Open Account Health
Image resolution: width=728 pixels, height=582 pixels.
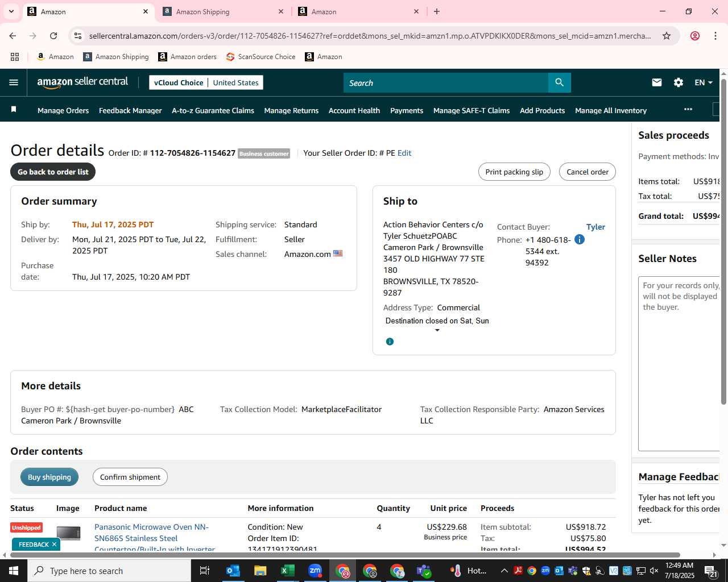[x=354, y=110]
